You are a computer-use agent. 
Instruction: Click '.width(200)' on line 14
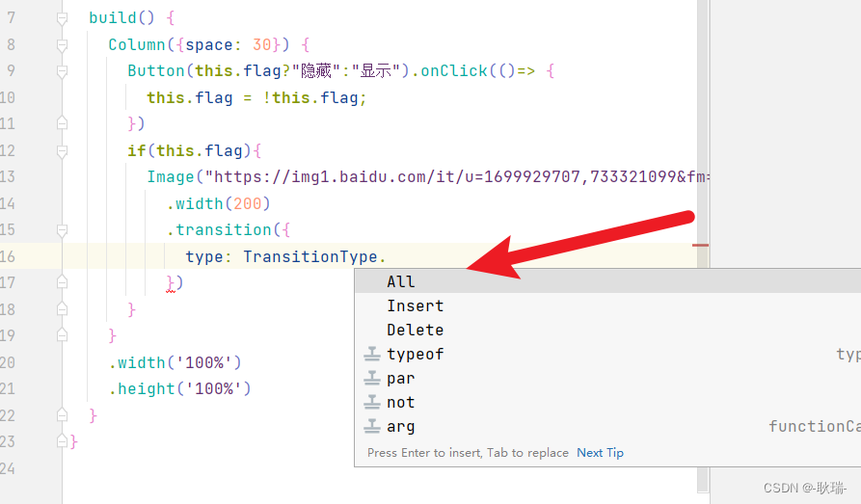tap(219, 203)
